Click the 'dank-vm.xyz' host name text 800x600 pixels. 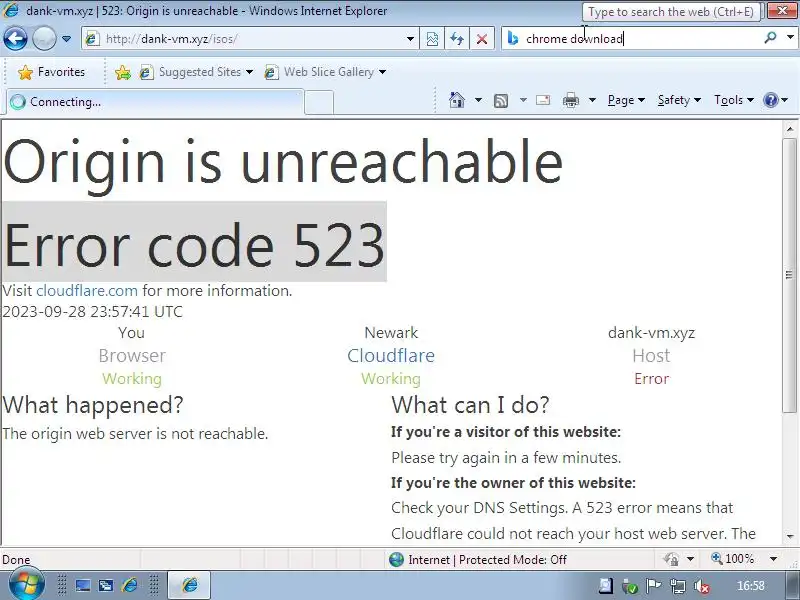651,333
